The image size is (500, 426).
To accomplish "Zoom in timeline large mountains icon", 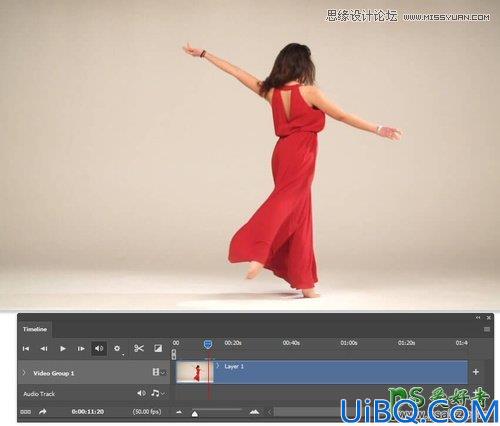I will coord(254,412).
